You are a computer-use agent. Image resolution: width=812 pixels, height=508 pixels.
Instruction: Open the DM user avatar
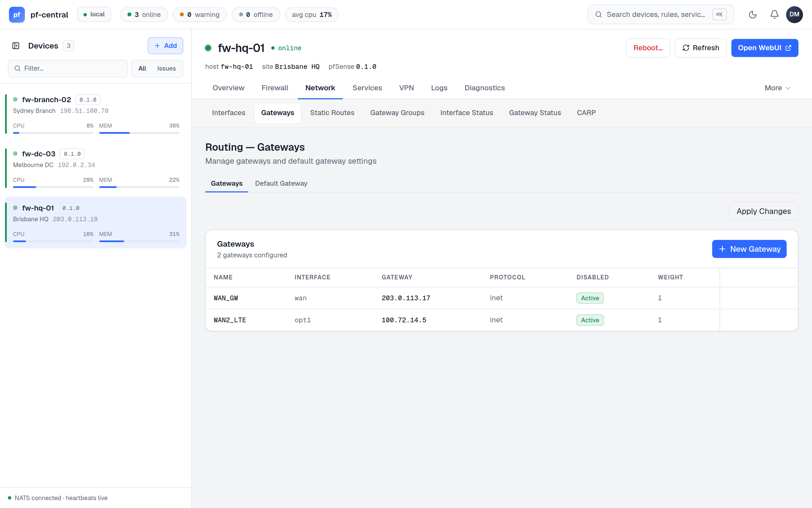click(x=794, y=14)
